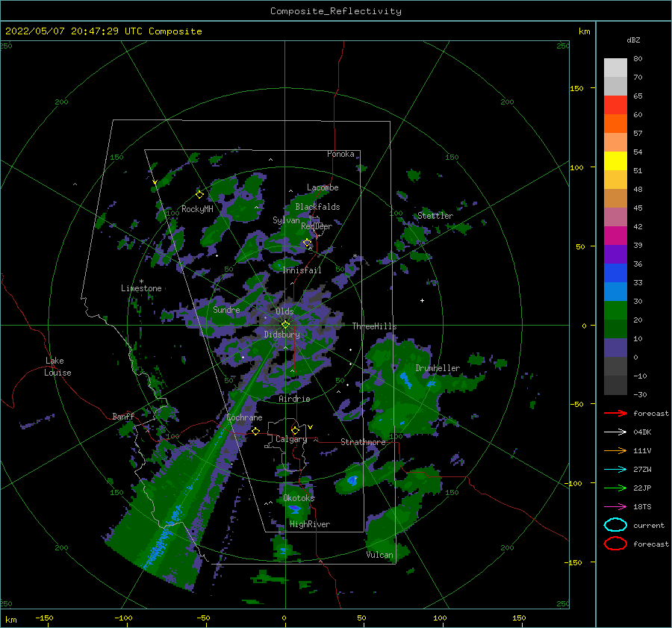Viewport: 672px width, 628px height.
Task: Click the blue 36 dBZ color swatch
Action: pyautogui.click(x=615, y=273)
